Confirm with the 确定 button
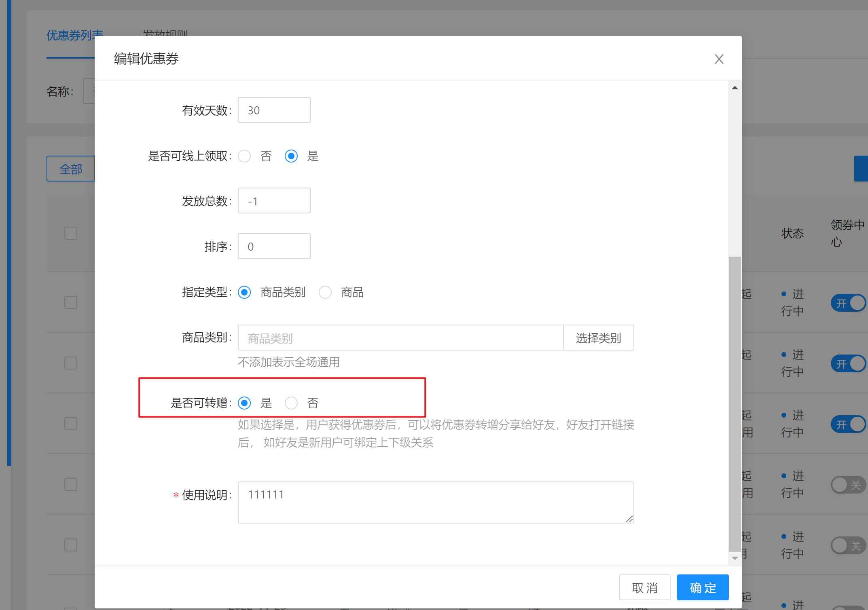Screen dimensions: 868x610 [703, 587]
